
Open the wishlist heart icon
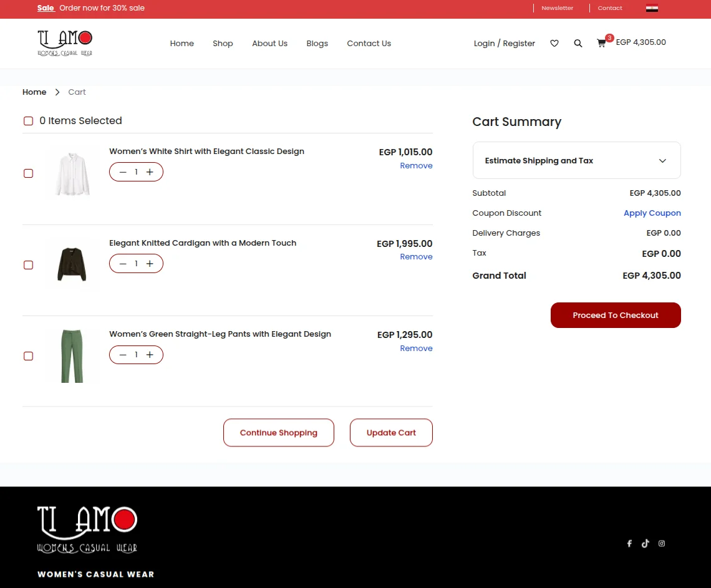tap(554, 43)
